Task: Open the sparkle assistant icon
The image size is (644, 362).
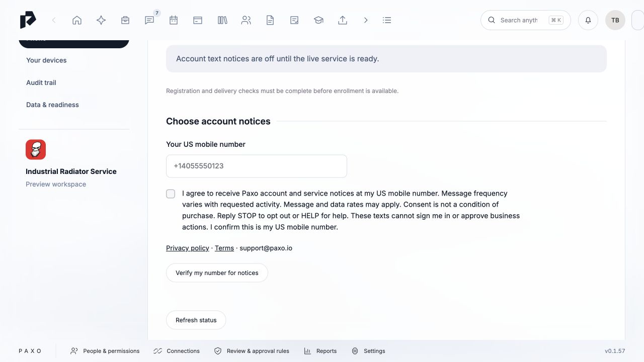Action: tap(101, 20)
